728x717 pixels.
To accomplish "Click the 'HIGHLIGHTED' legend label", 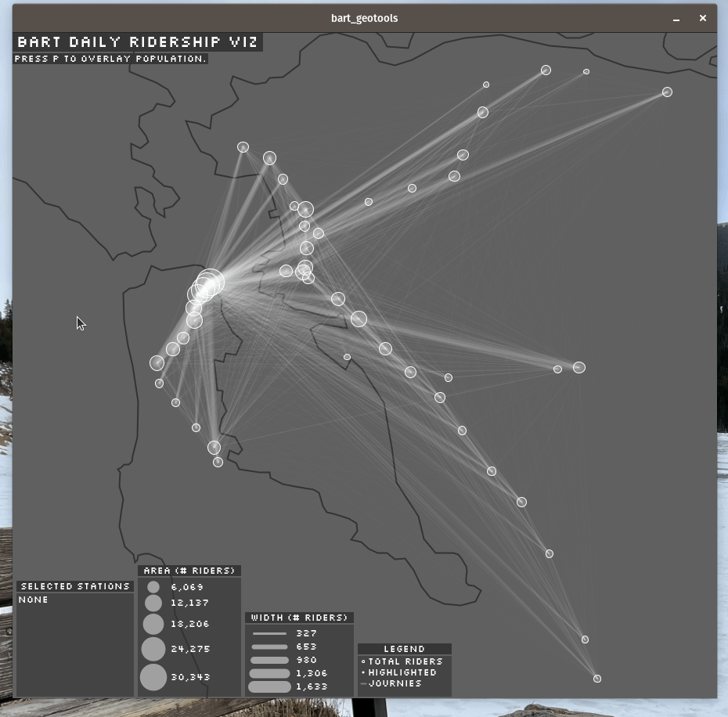I will coord(402,672).
